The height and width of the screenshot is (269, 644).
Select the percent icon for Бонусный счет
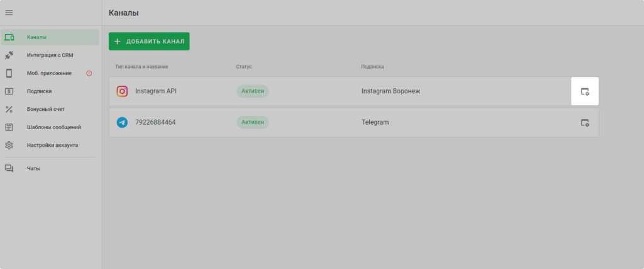click(9, 109)
